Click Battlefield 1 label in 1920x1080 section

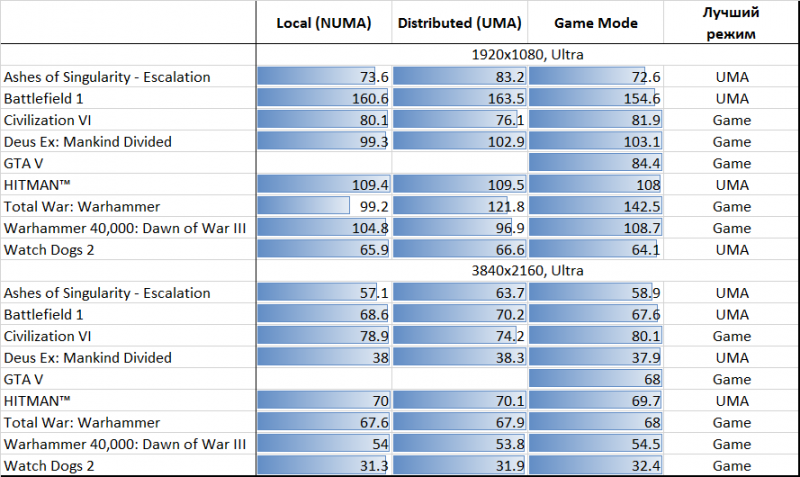[43, 98]
